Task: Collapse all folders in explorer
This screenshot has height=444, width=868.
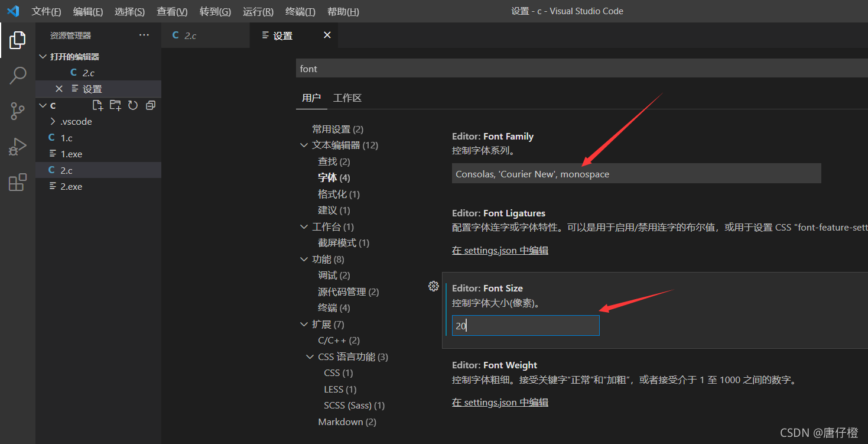Action: pos(151,105)
